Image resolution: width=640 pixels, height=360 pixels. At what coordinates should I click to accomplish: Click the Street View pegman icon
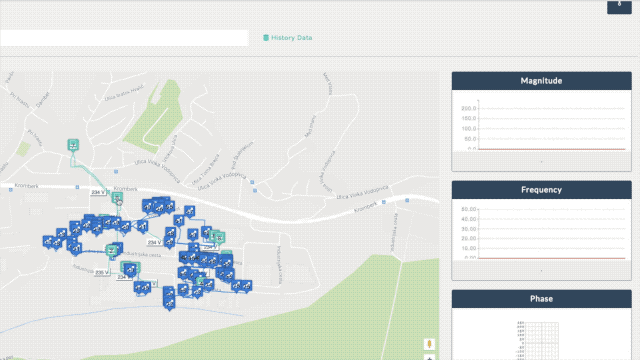click(429, 344)
